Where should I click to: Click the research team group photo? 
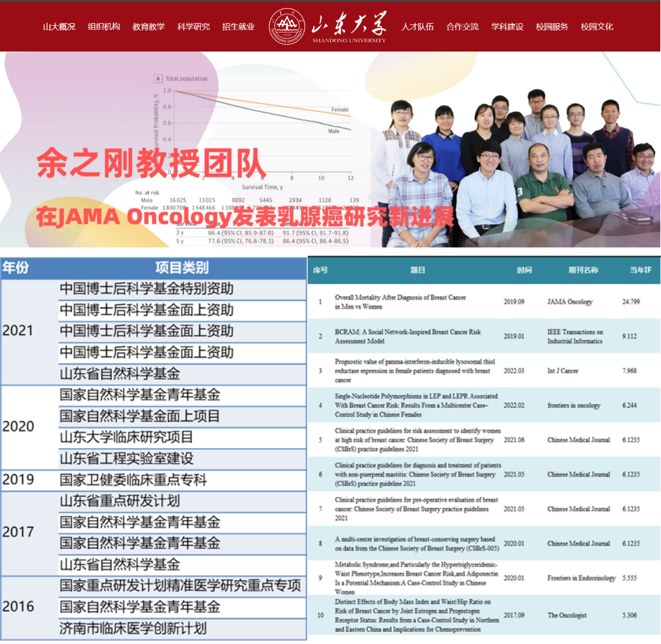tap(515, 167)
